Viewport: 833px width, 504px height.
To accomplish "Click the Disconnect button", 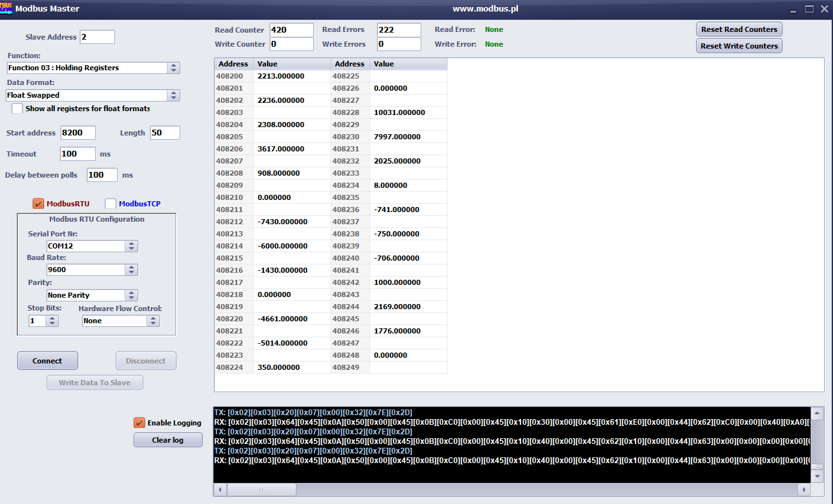I will [x=146, y=361].
